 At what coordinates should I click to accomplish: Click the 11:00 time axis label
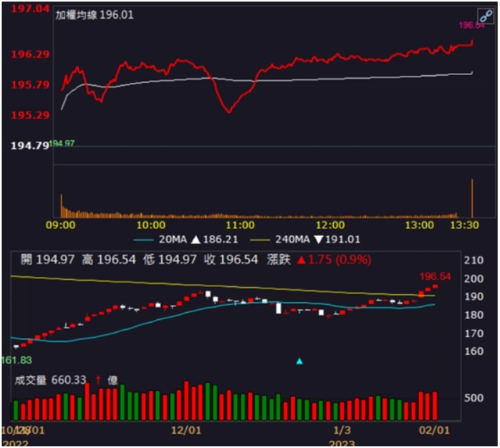click(241, 225)
